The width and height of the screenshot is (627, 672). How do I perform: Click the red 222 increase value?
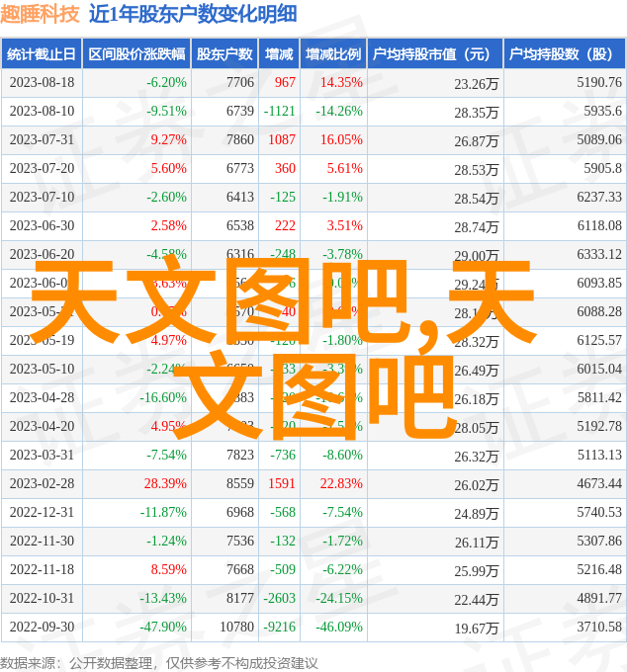285,226
